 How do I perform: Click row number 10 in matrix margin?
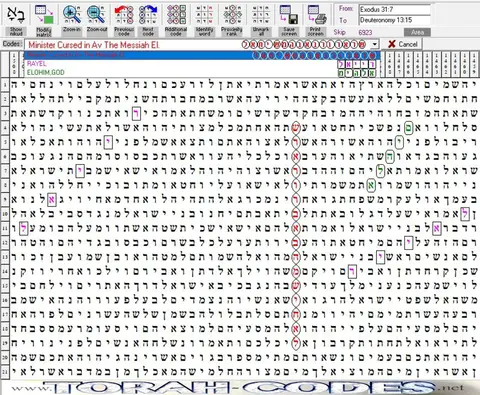[5, 214]
